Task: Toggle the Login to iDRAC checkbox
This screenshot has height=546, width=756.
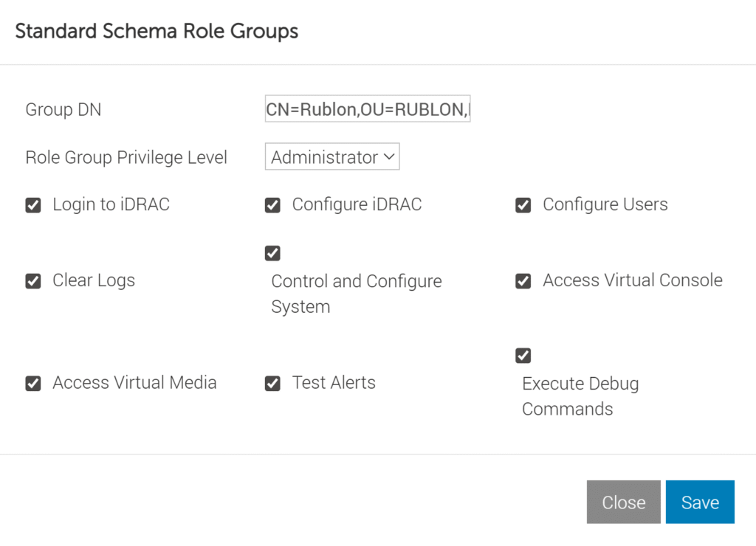Action: tap(32, 205)
